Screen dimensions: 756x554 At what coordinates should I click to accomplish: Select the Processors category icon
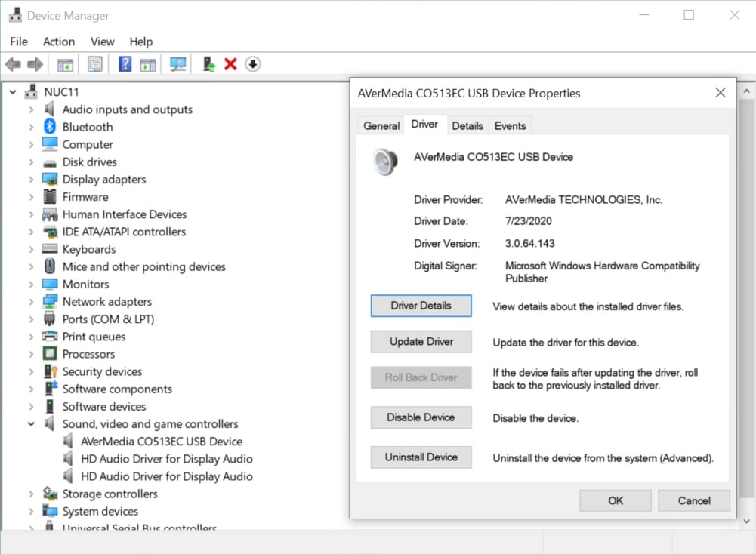point(50,353)
